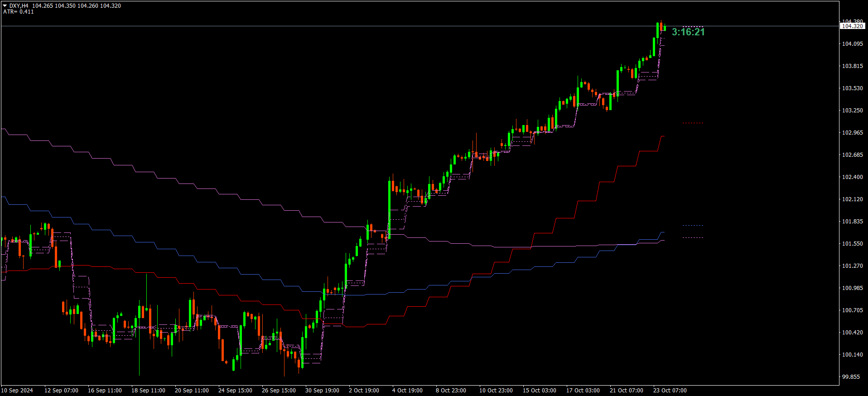Click the 17 Oct 03:00 time label

coord(583,391)
